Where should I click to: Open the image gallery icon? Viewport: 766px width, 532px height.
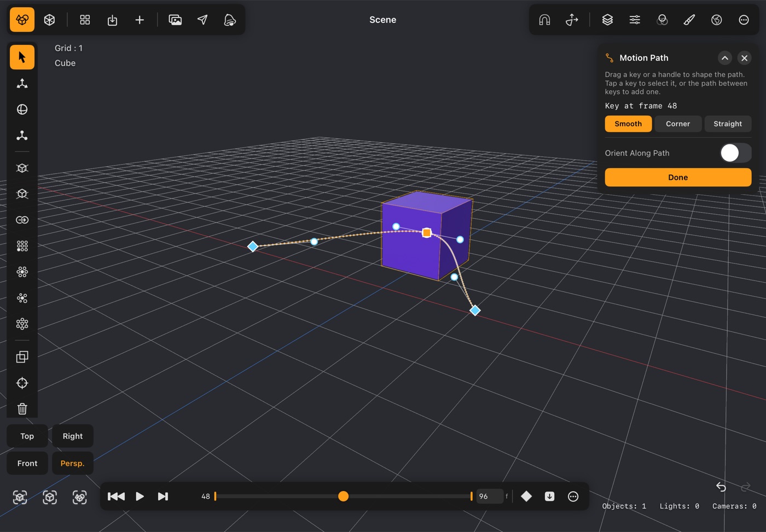click(x=175, y=20)
